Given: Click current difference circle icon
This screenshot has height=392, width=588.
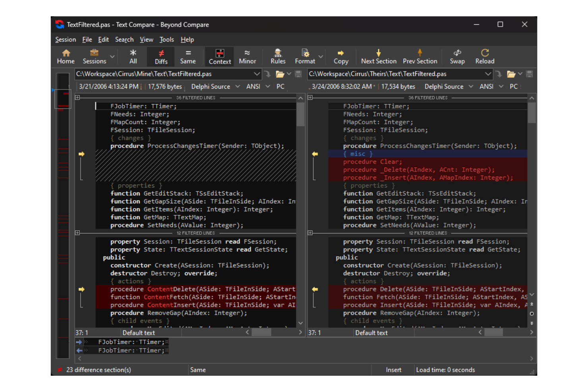Looking at the screenshot, I should (532, 313).
